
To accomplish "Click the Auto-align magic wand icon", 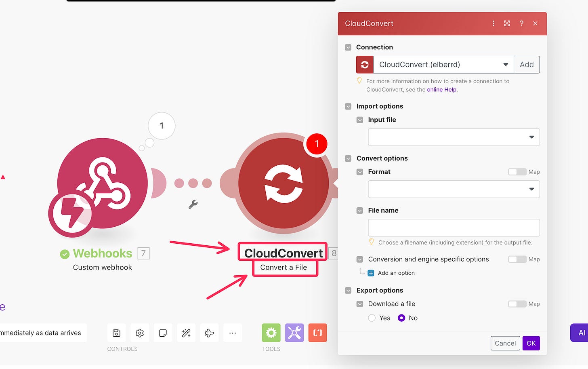I will click(x=186, y=333).
